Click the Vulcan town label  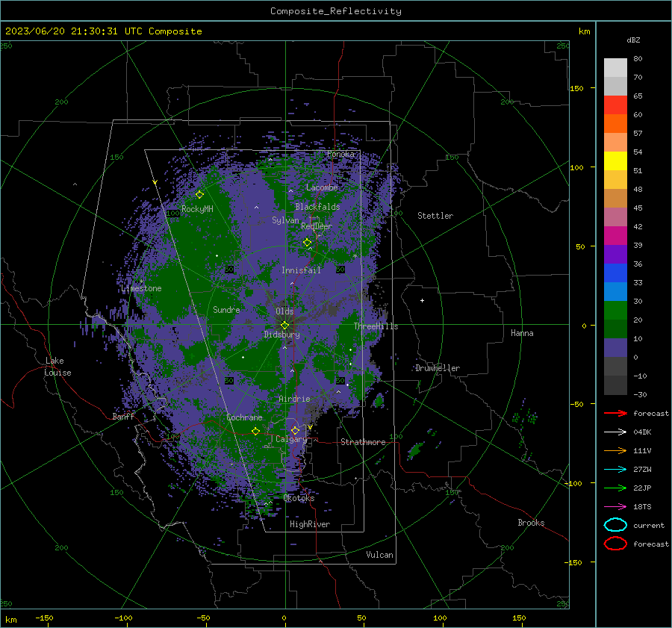click(379, 555)
